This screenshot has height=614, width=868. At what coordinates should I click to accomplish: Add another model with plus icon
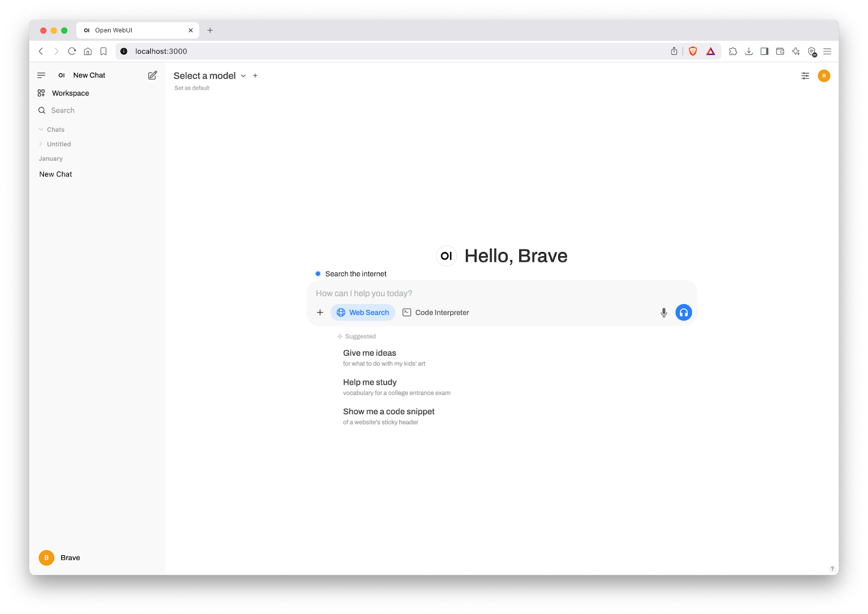pyautogui.click(x=255, y=76)
